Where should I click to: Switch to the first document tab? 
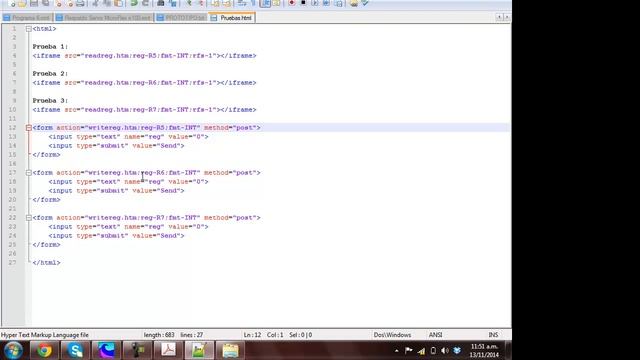click(27, 18)
